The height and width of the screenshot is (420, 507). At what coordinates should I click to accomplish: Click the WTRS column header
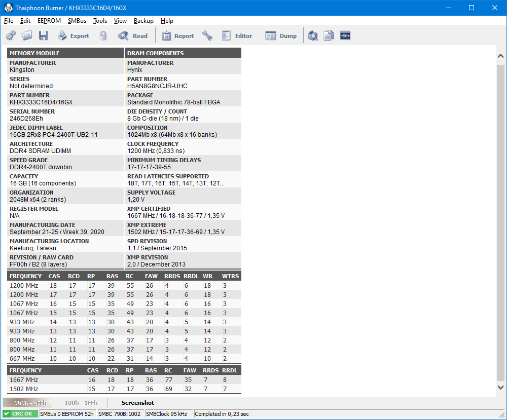pos(231,276)
